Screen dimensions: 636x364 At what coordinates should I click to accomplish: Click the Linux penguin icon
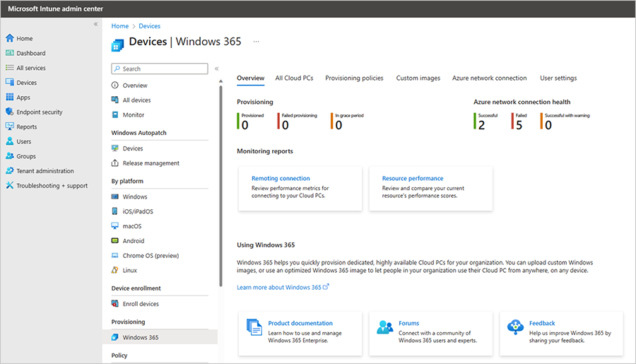point(115,271)
